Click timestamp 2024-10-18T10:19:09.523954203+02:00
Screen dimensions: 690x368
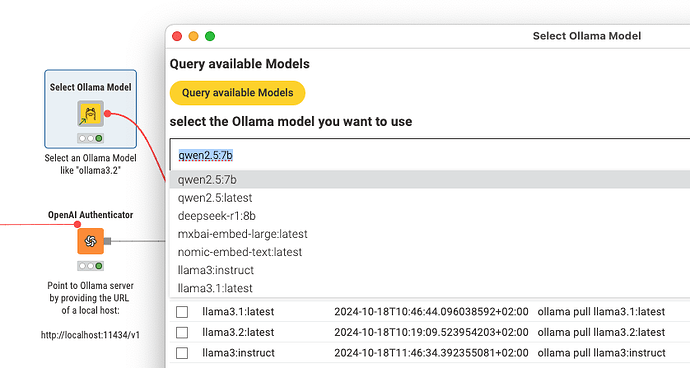[431, 332]
